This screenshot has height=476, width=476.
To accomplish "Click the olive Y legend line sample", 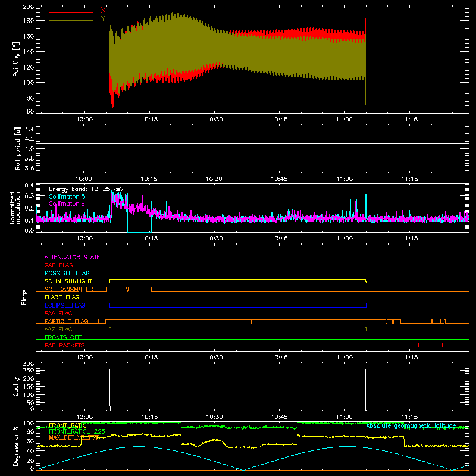I will tap(71, 21).
